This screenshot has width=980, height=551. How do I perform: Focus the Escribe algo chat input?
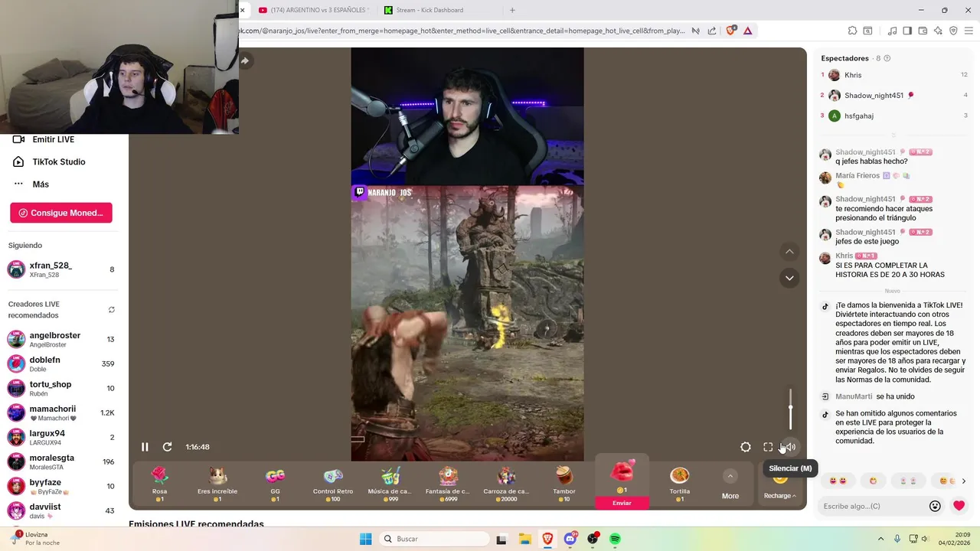pyautogui.click(x=871, y=506)
